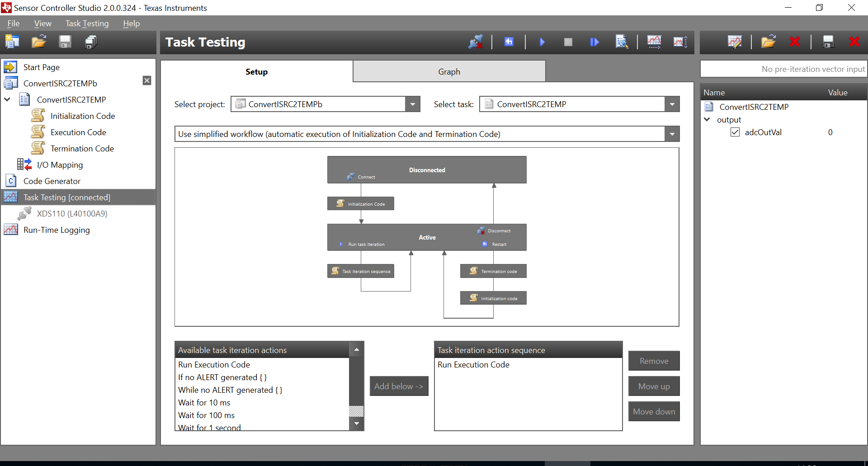Open I/O Mapping in the project tree
The width and height of the screenshot is (868, 466).
tap(60, 165)
